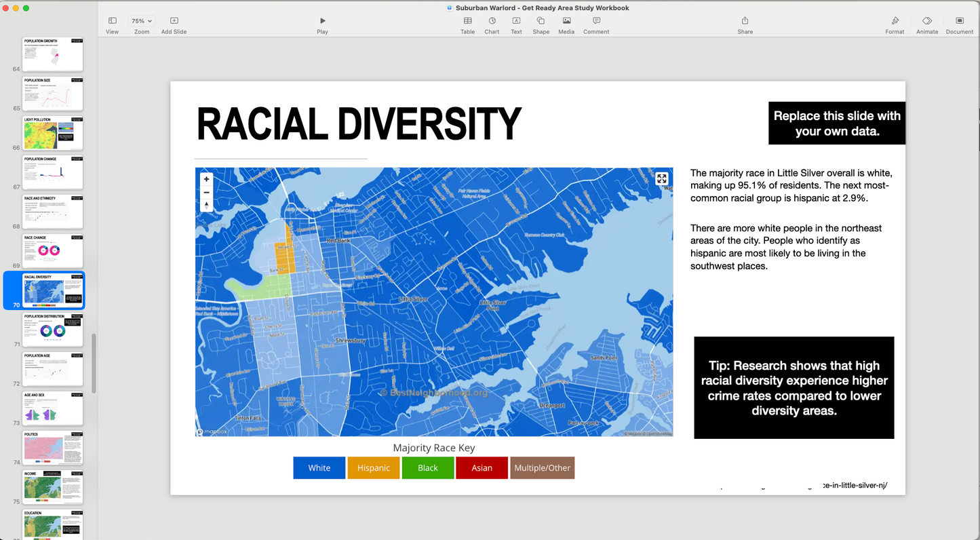Click the Hispanic legend color swatch
The image size is (980, 540).
click(374, 468)
